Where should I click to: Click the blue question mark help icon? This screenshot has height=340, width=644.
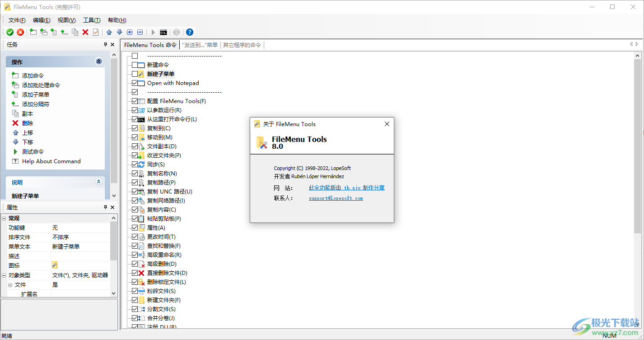189,32
